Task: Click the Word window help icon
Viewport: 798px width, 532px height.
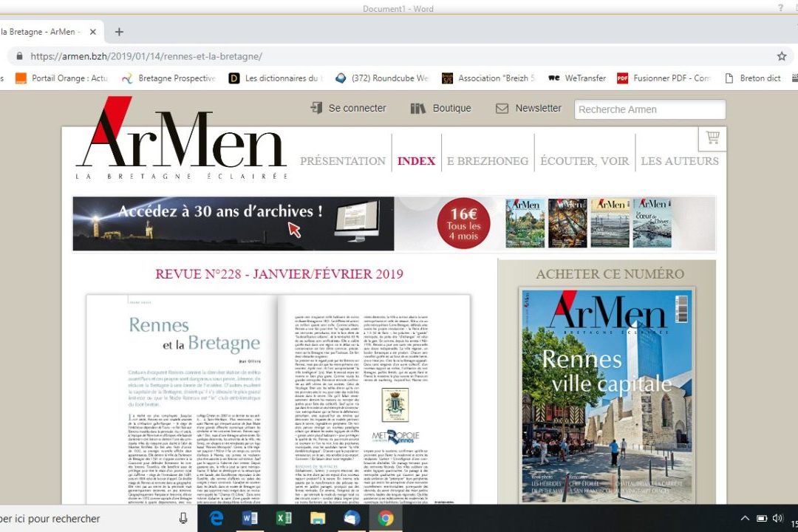Action: coord(780,7)
